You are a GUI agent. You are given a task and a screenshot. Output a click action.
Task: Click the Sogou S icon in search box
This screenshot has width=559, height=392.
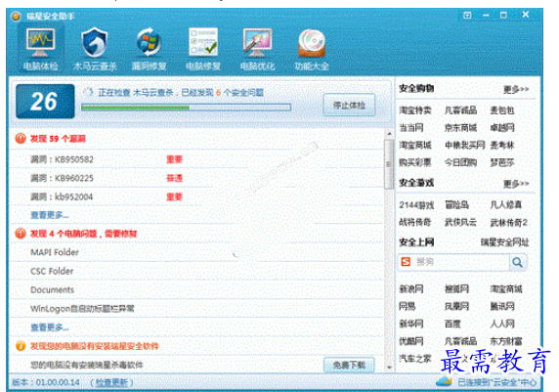coord(406,262)
